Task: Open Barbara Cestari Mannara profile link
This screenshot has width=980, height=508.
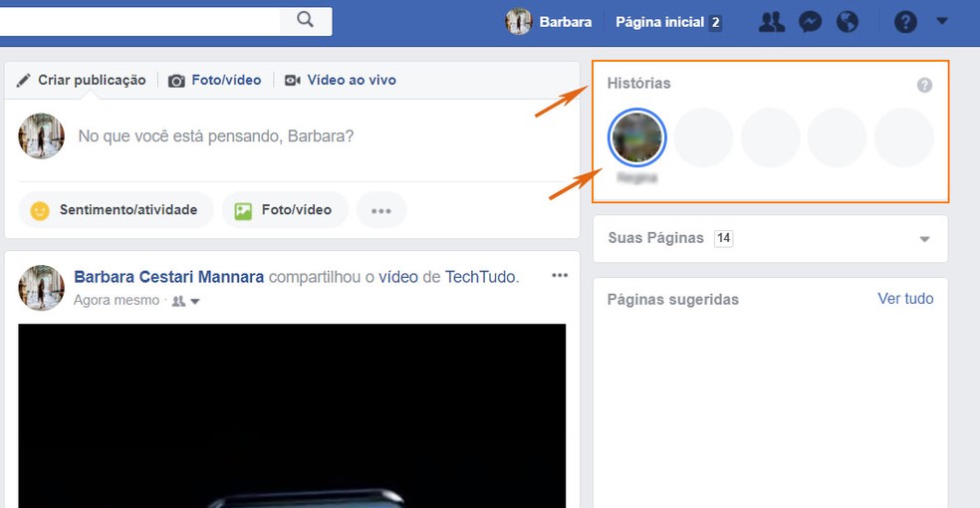Action: (x=168, y=277)
